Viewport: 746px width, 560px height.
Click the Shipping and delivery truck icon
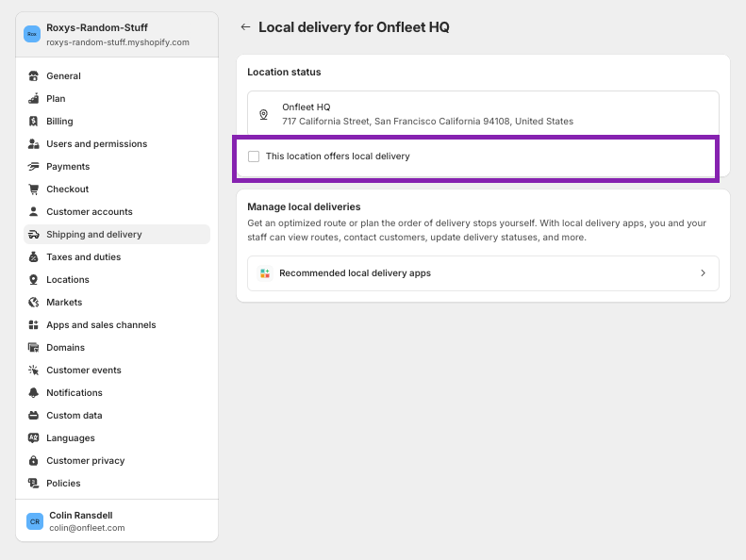(33, 234)
